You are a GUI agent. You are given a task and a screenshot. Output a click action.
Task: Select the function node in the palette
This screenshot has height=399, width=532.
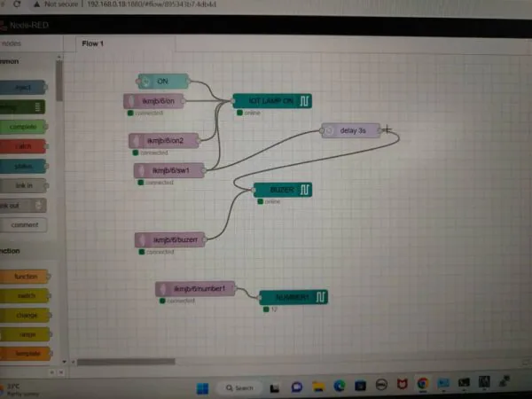tap(25, 277)
